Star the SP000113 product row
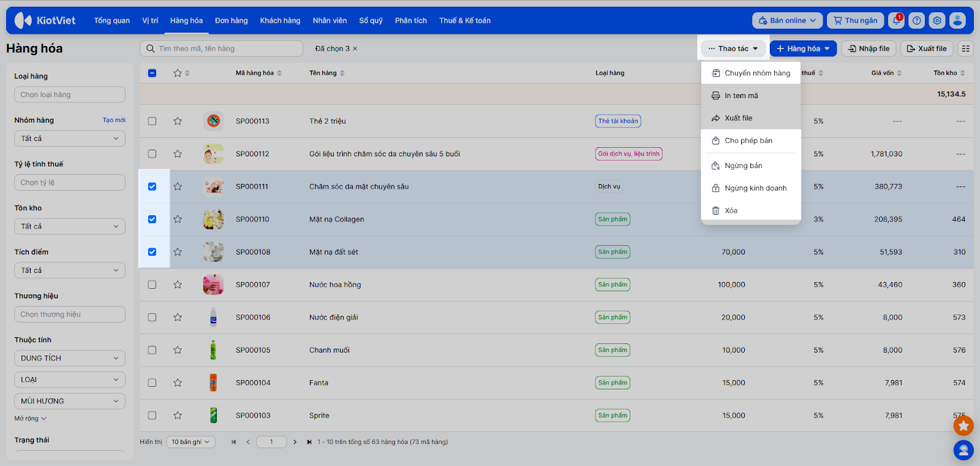Image resolution: width=980 pixels, height=466 pixels. [x=178, y=121]
